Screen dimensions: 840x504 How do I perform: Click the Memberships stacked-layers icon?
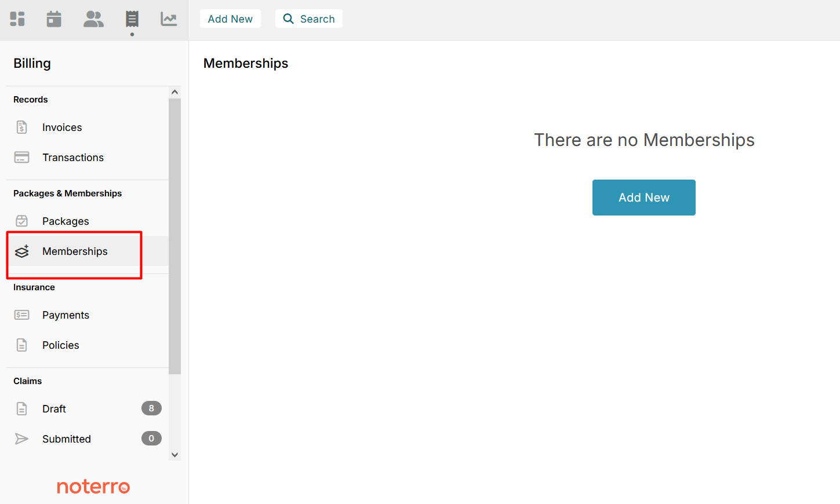click(21, 251)
